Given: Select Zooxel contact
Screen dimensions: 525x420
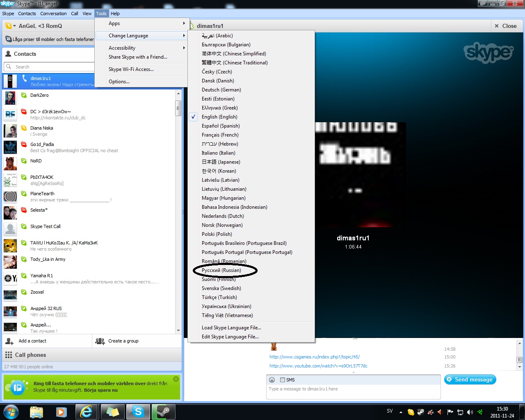Looking at the screenshot, I should pyautogui.click(x=89, y=295).
